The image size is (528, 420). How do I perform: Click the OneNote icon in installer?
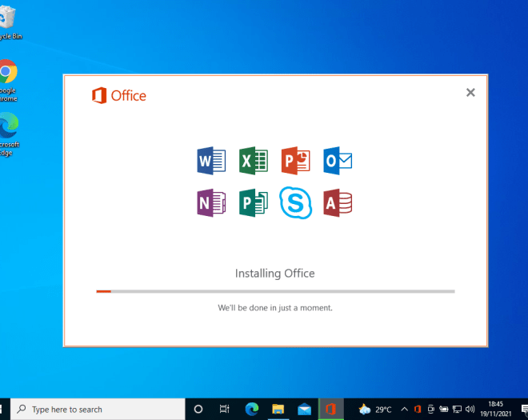click(x=211, y=202)
